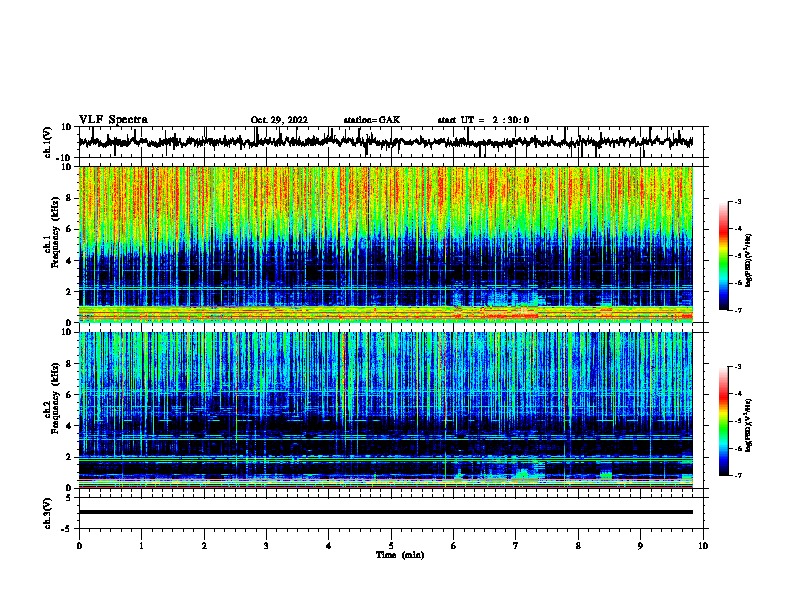Image resolution: width=792 pixels, height=612 pixels.
Task: Click the "0" tick on the time axis
Action: pyautogui.click(x=79, y=546)
